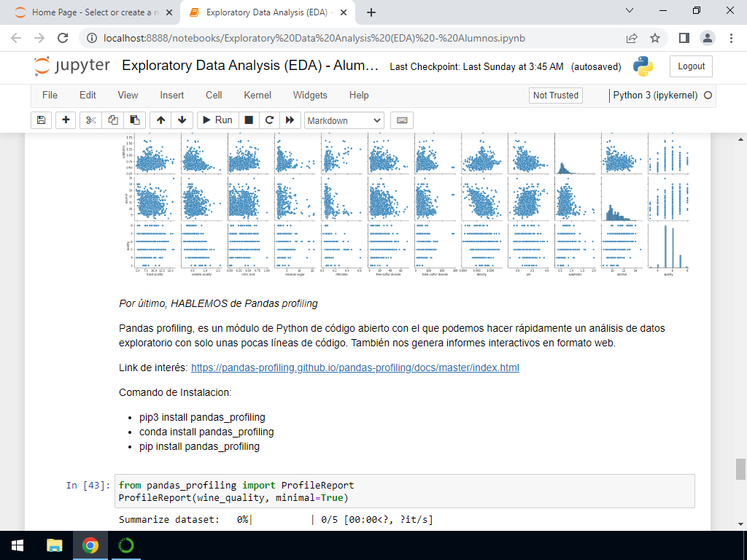Click the Logout button
Screen dimensions: 747x560
[x=691, y=66]
